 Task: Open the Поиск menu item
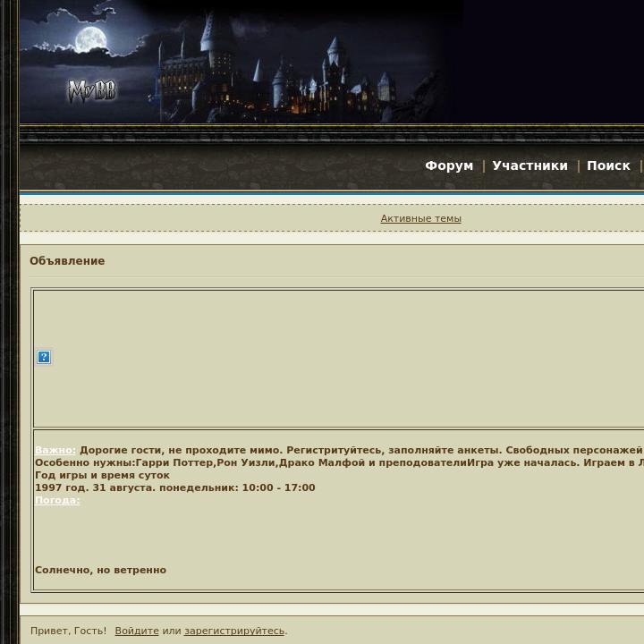608,165
